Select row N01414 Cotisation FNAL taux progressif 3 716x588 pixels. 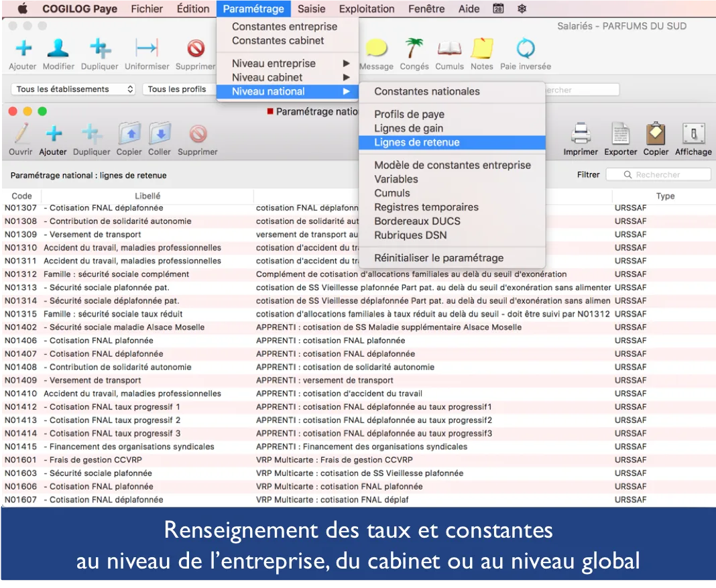click(358, 433)
